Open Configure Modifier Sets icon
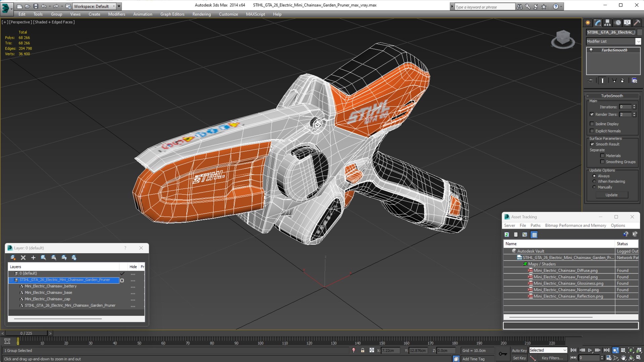The width and height of the screenshot is (644, 362). coord(635,80)
